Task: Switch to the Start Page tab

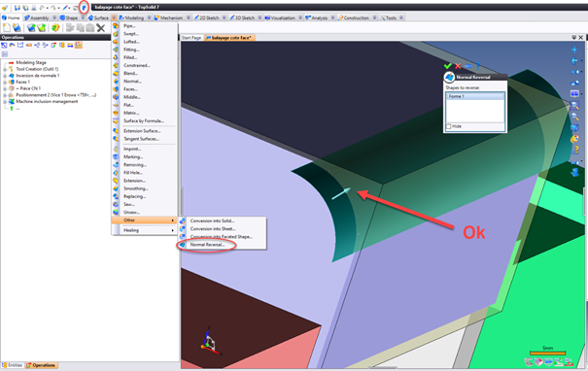Action: [x=191, y=38]
